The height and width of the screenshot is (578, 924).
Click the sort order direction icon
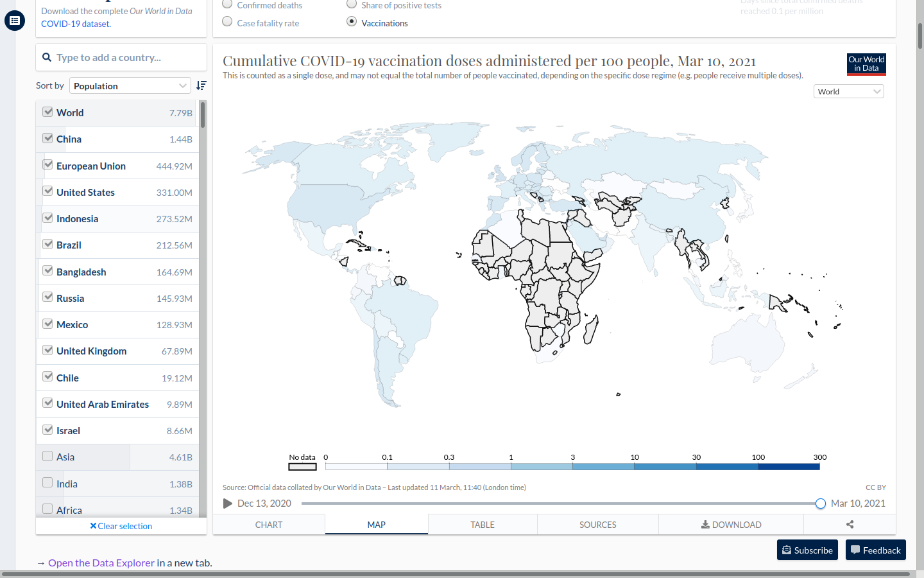pyautogui.click(x=201, y=85)
